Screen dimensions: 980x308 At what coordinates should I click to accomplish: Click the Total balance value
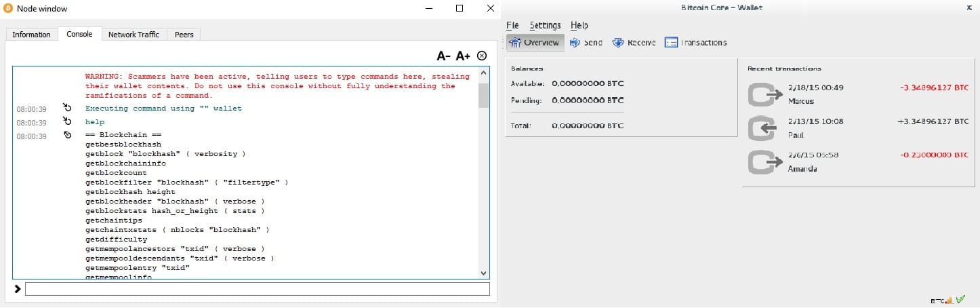[588, 126]
